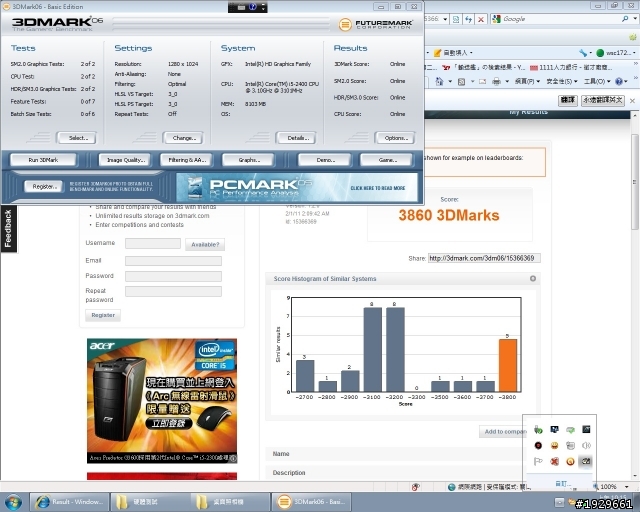The width and height of the screenshot is (640, 512).
Task: Open the IE Help icon menu
Action: click(x=619, y=81)
